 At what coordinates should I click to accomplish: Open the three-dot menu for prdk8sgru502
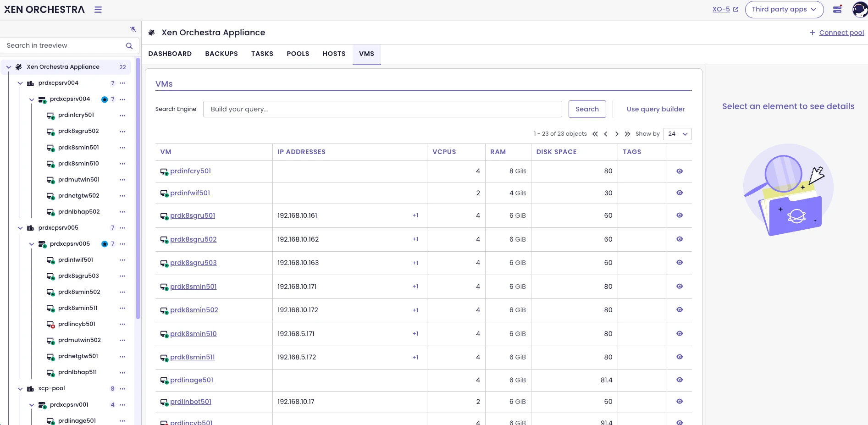tap(122, 132)
